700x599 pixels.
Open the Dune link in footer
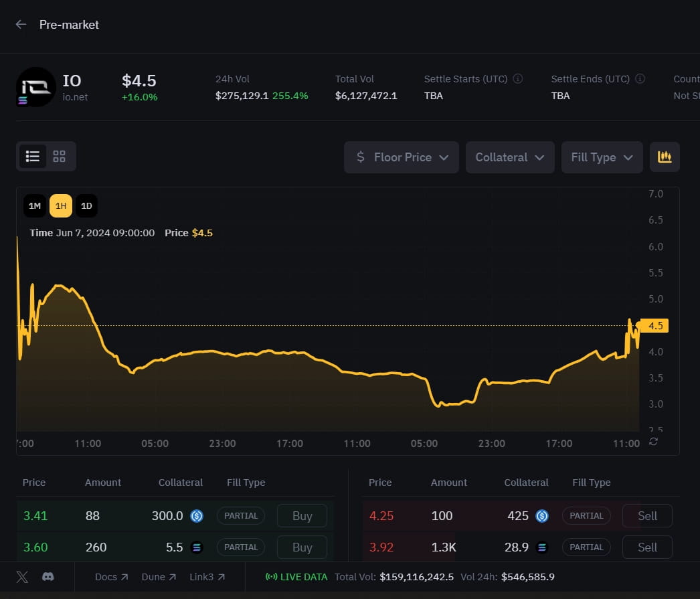159,577
